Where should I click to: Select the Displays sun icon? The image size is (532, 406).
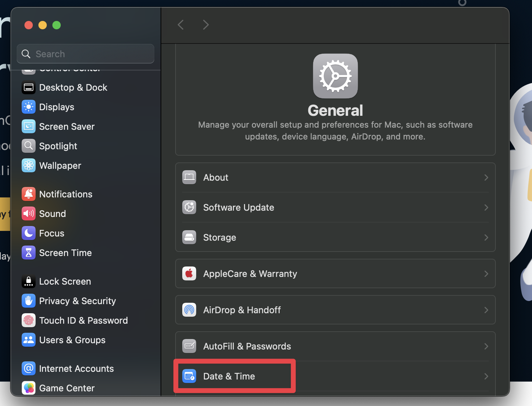pos(29,107)
